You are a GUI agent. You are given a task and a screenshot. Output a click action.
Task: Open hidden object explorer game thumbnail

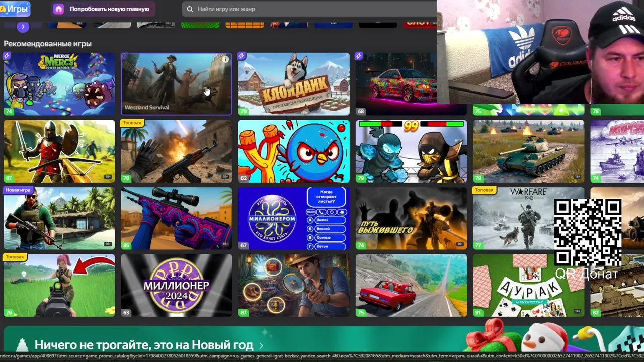pyautogui.click(x=294, y=286)
